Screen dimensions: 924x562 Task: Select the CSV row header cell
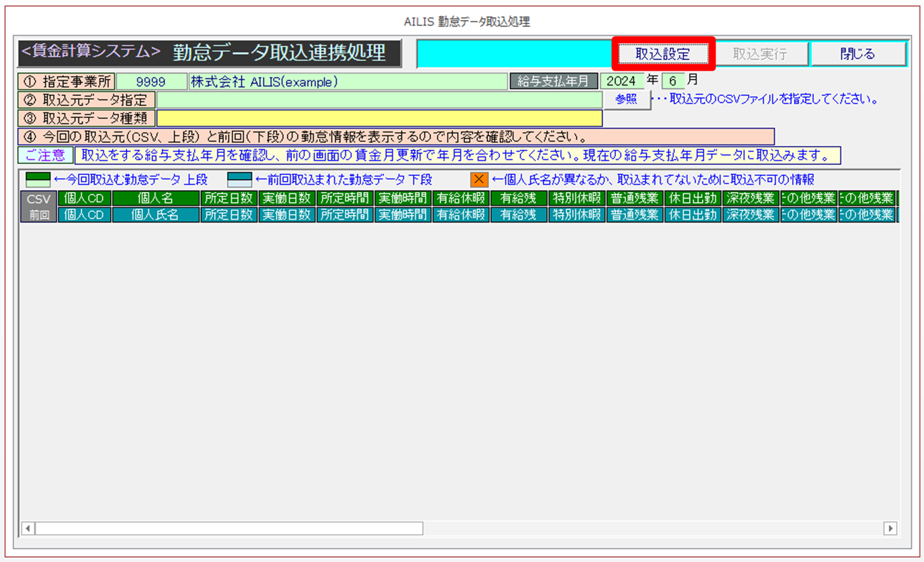tap(38, 199)
